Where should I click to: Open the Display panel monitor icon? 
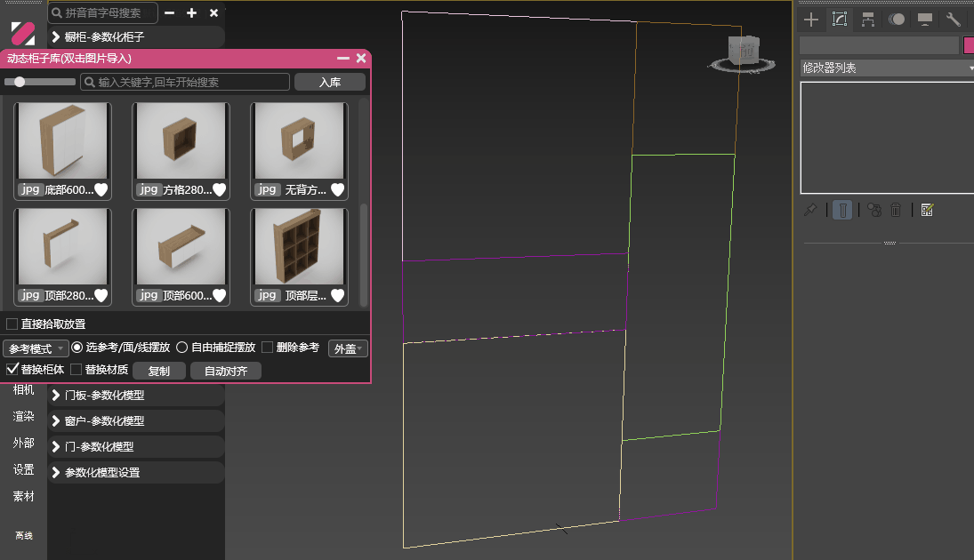(925, 20)
